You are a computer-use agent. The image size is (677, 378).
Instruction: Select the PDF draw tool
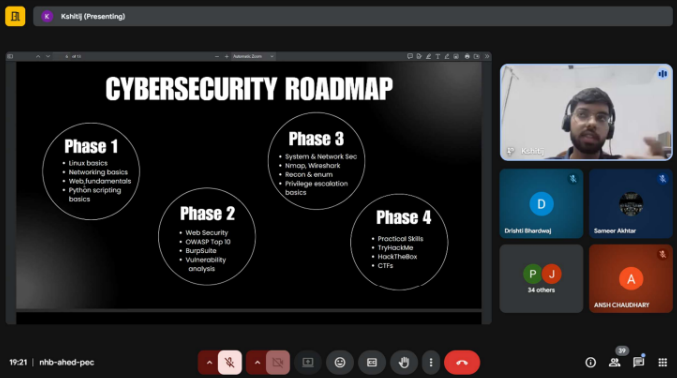(x=447, y=56)
